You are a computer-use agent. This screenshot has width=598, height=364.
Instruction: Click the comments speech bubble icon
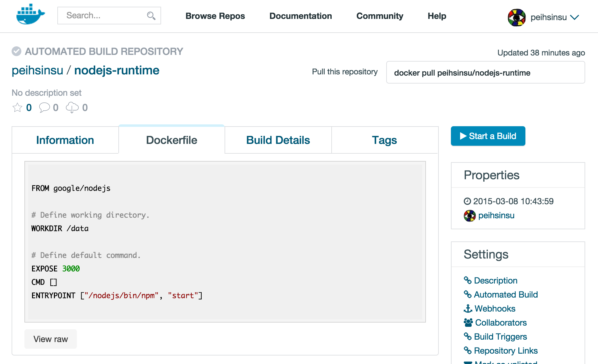[x=44, y=108]
